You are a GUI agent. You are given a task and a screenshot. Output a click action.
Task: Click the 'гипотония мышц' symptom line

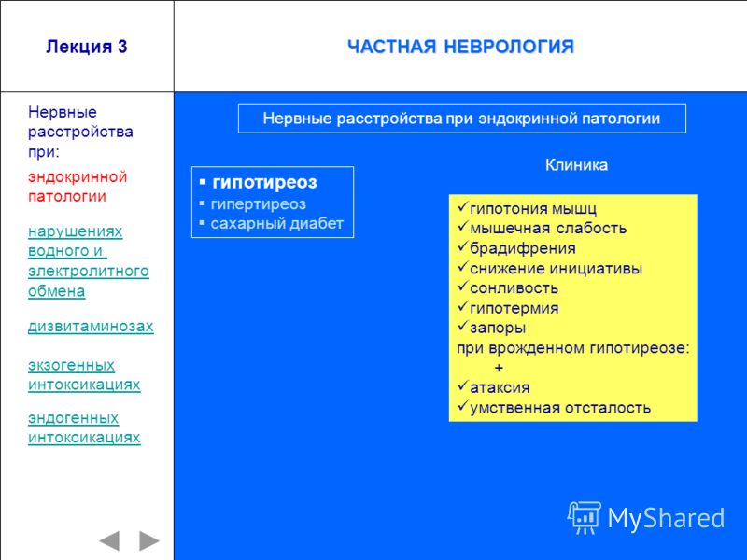(x=527, y=208)
